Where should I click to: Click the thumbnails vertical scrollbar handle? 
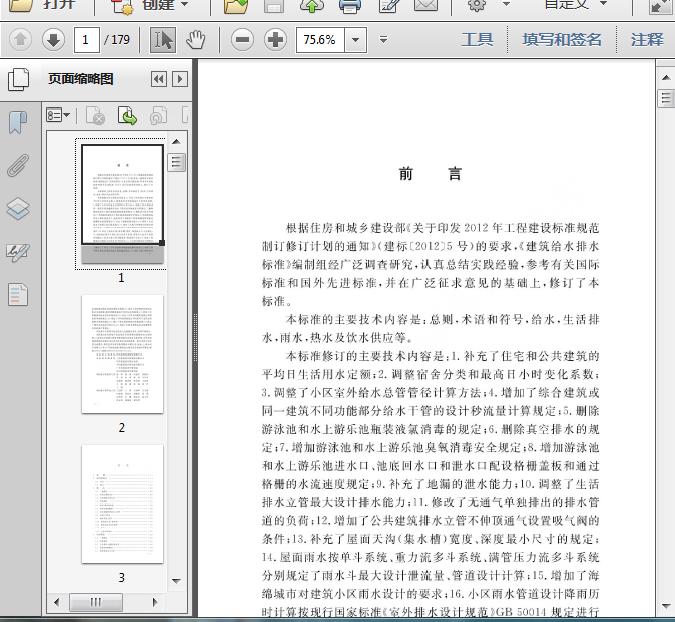pyautogui.click(x=176, y=163)
